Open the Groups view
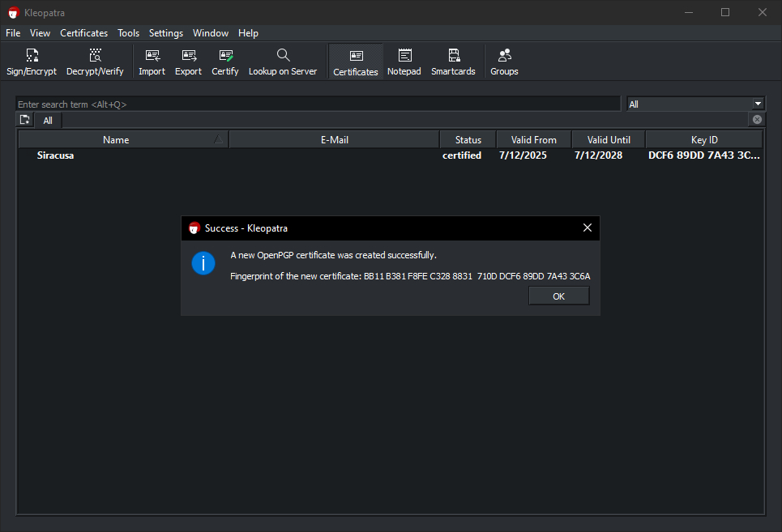Image resolution: width=782 pixels, height=532 pixels. tap(504, 62)
